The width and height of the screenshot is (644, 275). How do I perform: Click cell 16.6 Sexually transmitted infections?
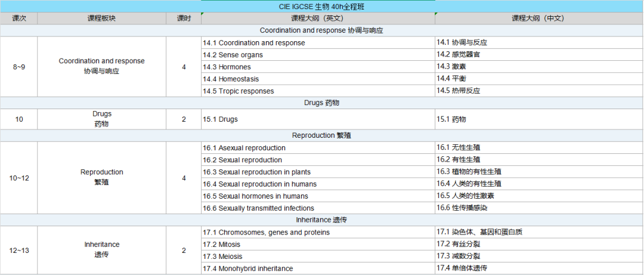[318, 208]
